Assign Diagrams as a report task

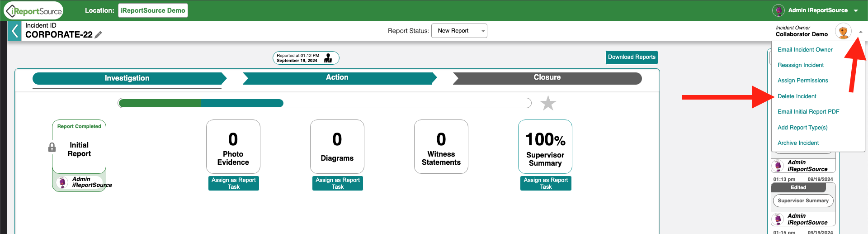[338, 183]
